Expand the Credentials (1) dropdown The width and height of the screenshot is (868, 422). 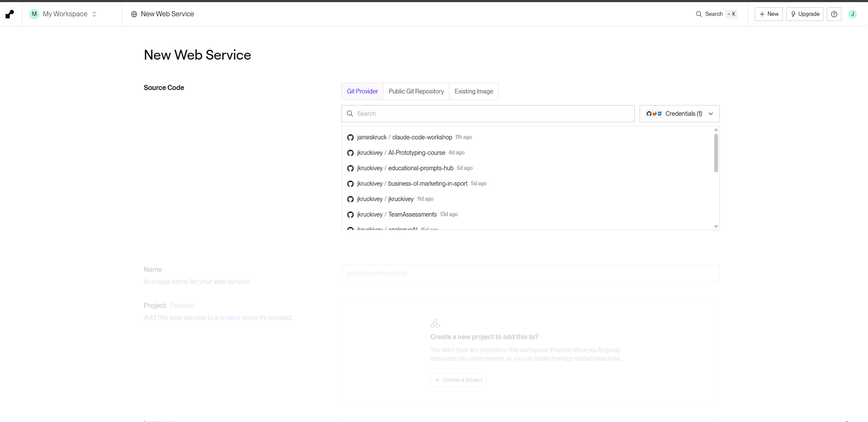(x=679, y=114)
